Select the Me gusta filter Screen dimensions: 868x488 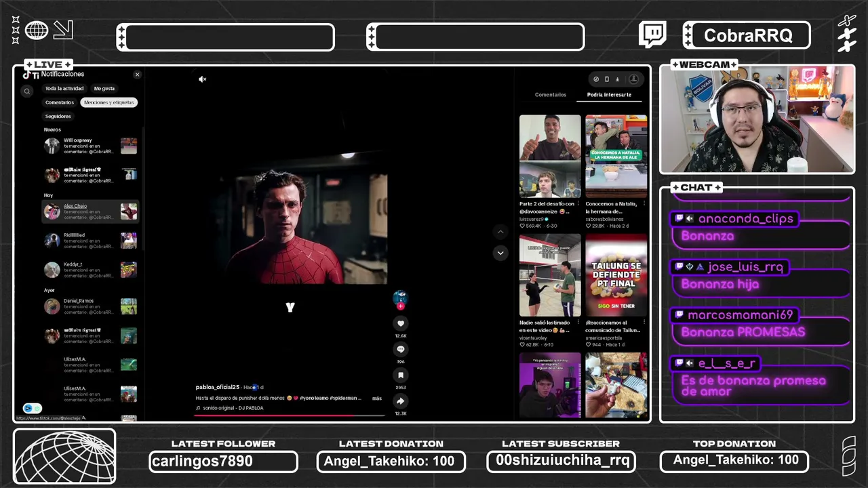[x=104, y=89]
